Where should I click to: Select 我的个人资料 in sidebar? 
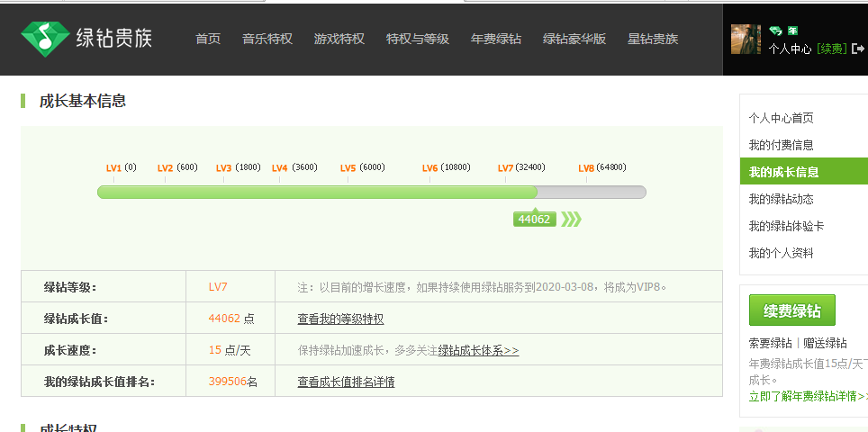tap(781, 253)
